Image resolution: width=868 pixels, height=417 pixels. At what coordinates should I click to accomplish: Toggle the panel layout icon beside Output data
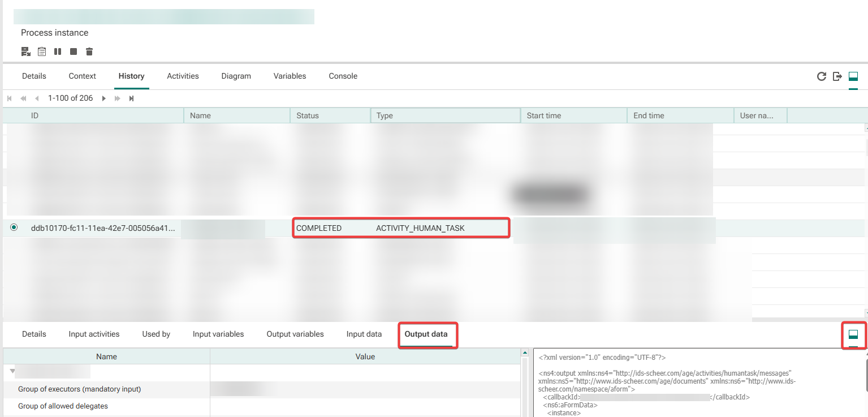click(x=853, y=334)
